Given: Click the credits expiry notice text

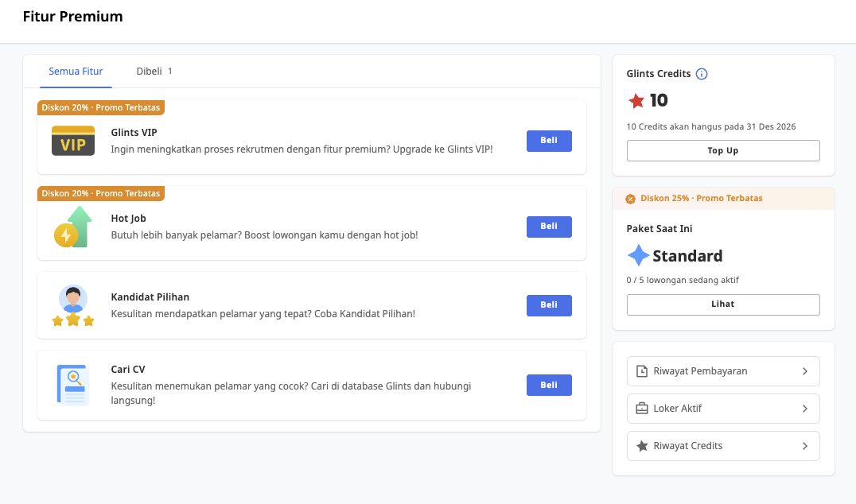Looking at the screenshot, I should [x=710, y=126].
